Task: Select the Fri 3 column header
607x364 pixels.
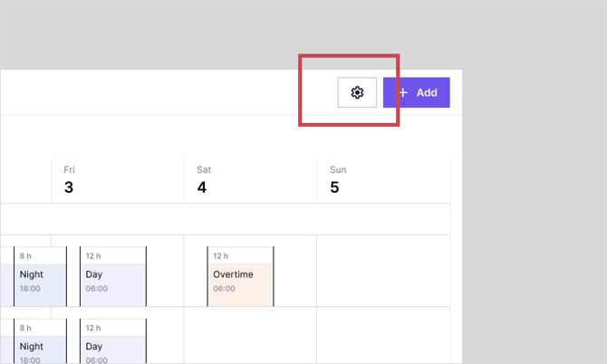Action: point(117,180)
